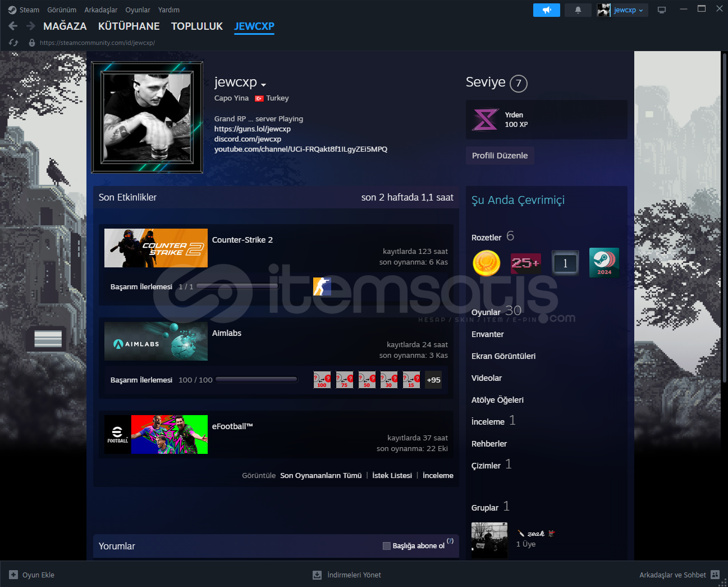Open the notifications bell

click(x=578, y=10)
